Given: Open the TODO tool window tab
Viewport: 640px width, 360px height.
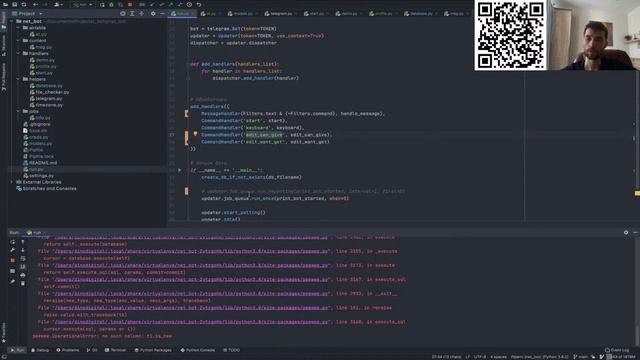Looking at the screenshot, I should point(231,350).
